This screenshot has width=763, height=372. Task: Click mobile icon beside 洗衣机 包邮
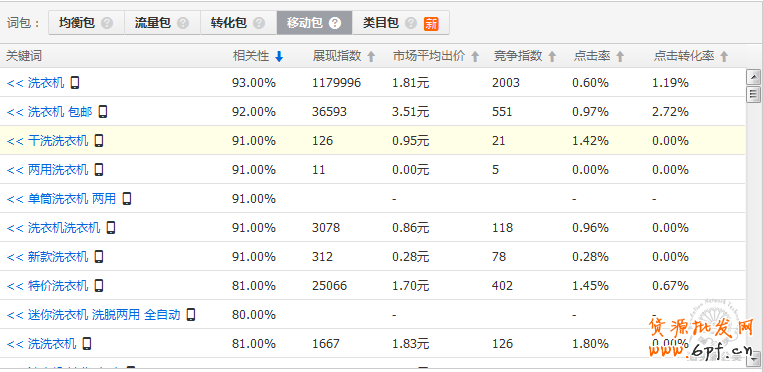[x=102, y=112]
